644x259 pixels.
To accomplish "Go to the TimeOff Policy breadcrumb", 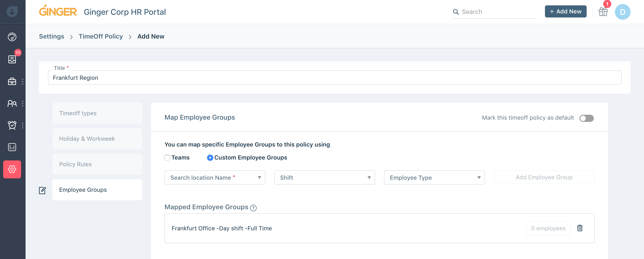I will coord(101,36).
